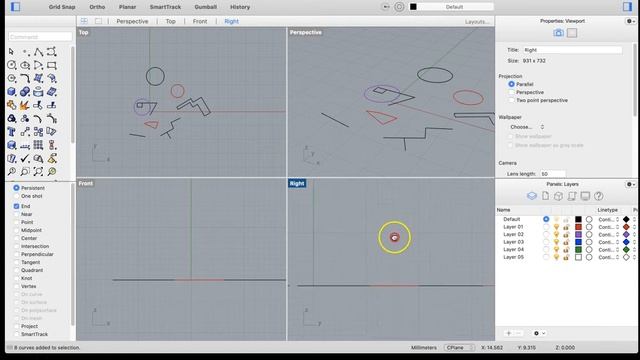The width and height of the screenshot is (640, 360).
Task: Click the green Zoom Selected magnifier
Action: coord(51,171)
